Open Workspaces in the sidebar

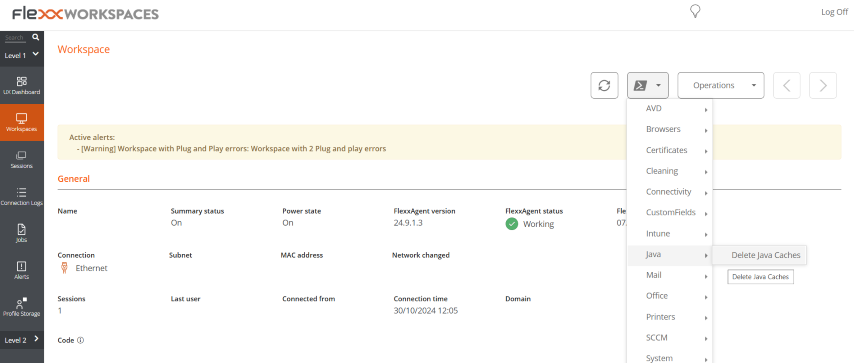22,123
